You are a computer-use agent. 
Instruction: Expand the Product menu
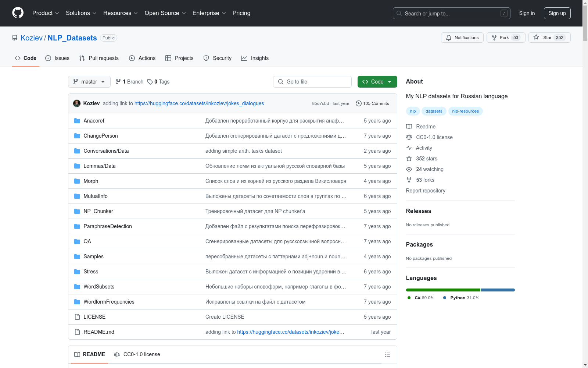(x=46, y=13)
